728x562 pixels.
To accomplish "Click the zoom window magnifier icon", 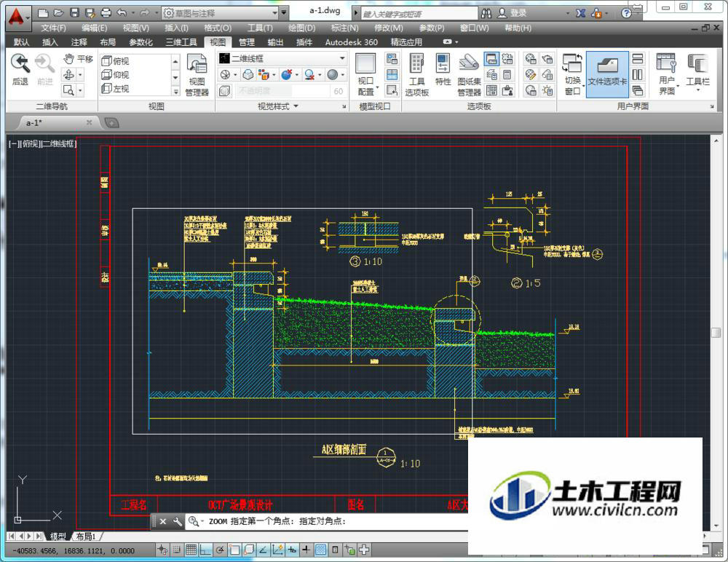I will click(68, 90).
